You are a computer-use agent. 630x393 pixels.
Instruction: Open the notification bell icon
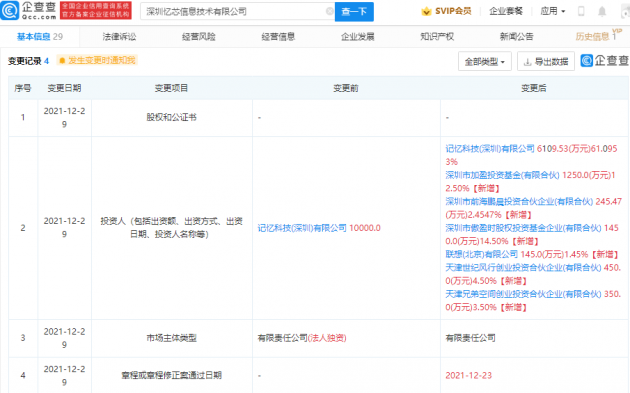pos(602,11)
